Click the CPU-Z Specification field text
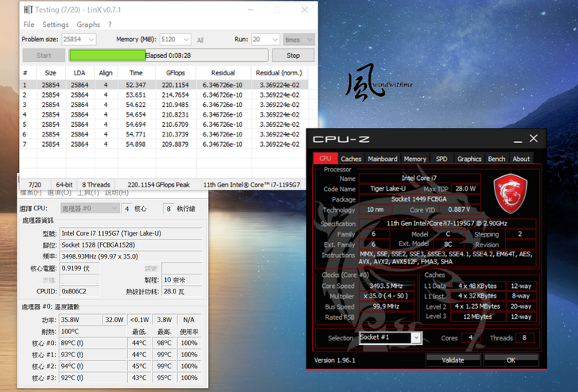 (x=447, y=223)
